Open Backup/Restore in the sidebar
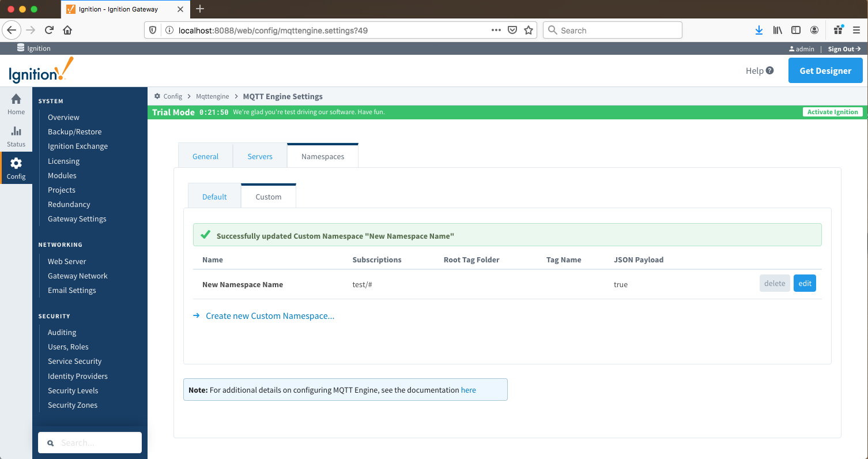Viewport: 868px width, 459px height. click(x=74, y=131)
